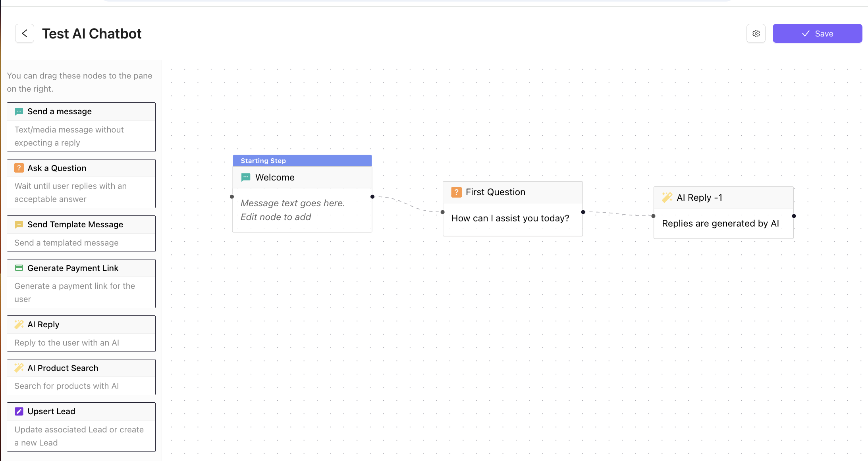This screenshot has width=868, height=461.
Task: Click Welcome node's right output handle
Action: (372, 197)
